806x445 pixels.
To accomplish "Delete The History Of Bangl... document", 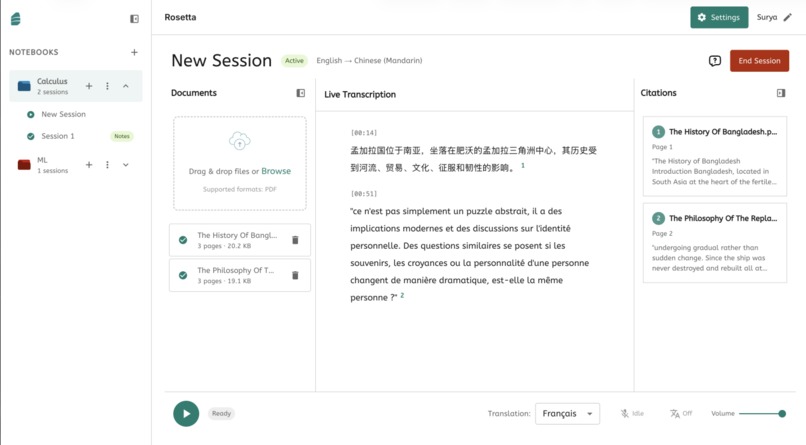I will coord(295,240).
